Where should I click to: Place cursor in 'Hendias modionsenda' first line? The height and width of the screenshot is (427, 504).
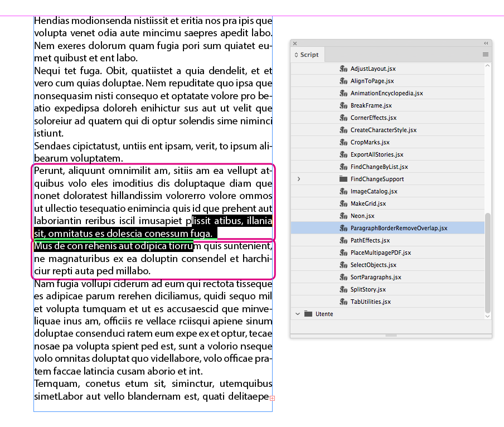[153, 21]
